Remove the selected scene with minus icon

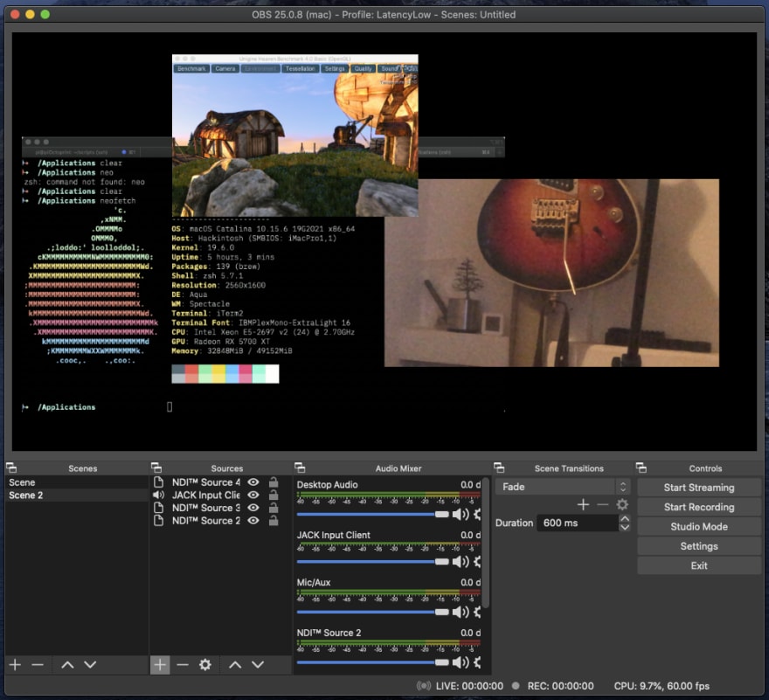coord(38,665)
